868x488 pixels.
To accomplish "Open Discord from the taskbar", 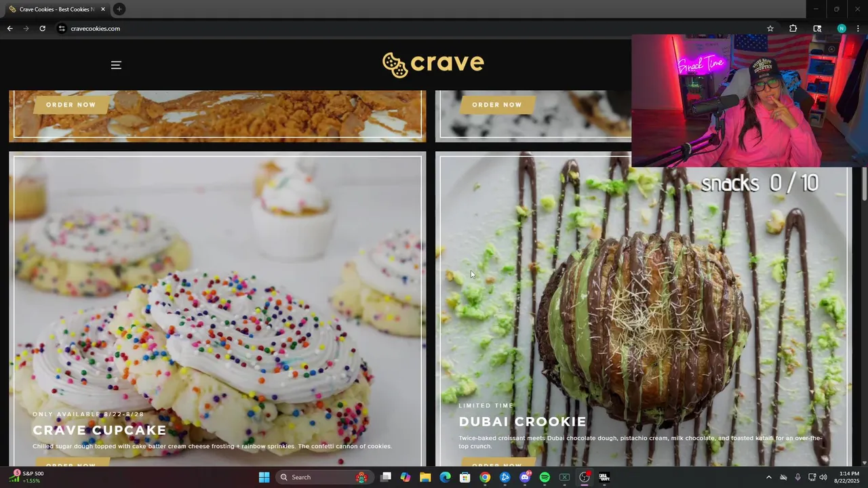I will [x=525, y=477].
